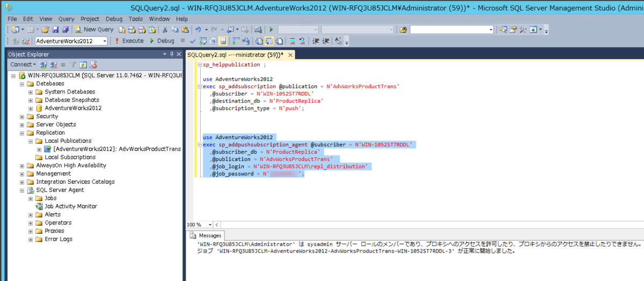Open the View menu

click(x=46, y=19)
